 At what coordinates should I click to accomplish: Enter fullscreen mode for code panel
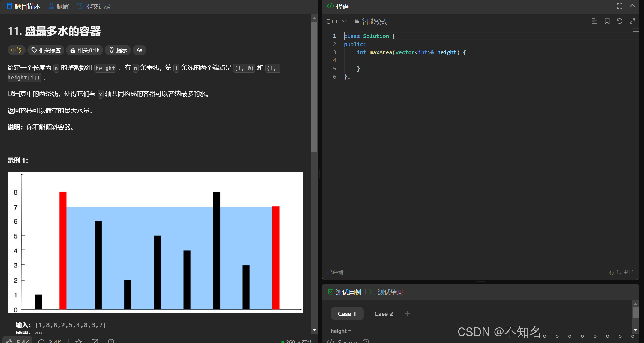[619, 6]
